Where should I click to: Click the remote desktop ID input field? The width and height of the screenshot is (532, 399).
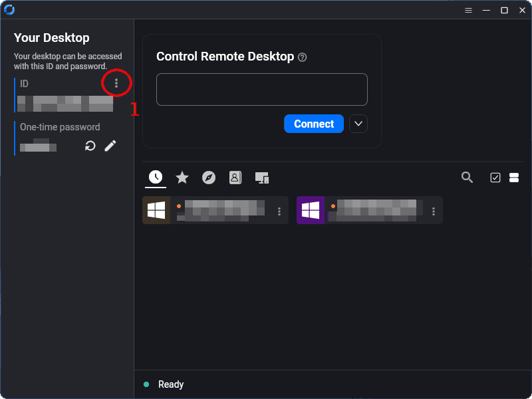(x=261, y=89)
